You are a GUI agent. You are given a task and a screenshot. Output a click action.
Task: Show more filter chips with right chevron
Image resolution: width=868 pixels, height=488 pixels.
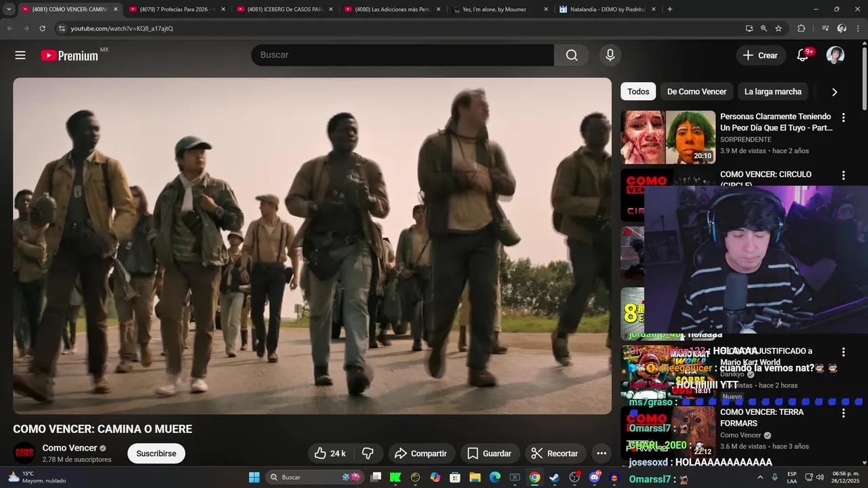tap(834, 91)
